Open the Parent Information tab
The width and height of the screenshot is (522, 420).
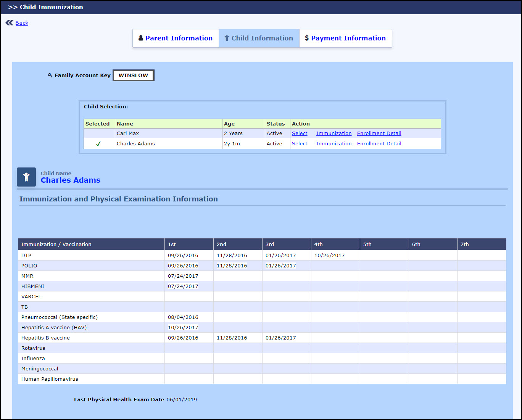click(x=179, y=38)
